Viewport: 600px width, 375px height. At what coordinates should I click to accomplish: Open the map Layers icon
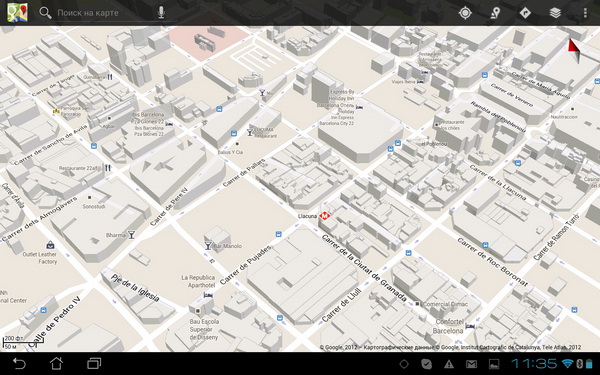point(555,13)
